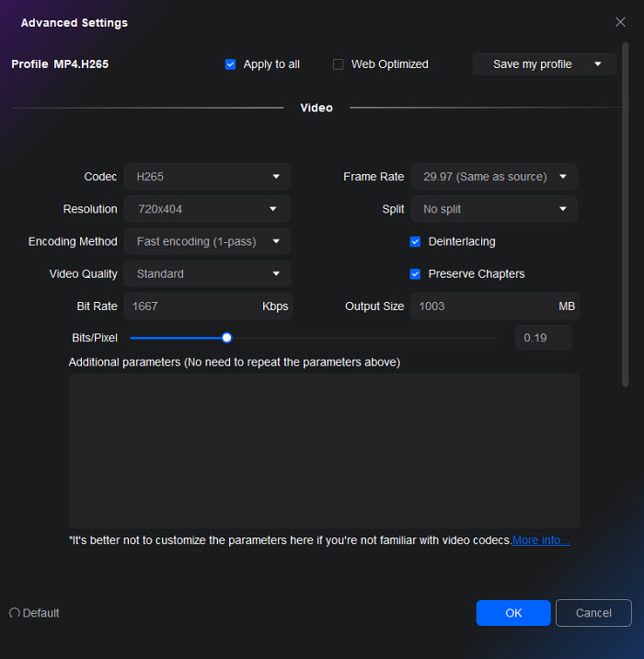Click the Default reset icon

coord(15,613)
